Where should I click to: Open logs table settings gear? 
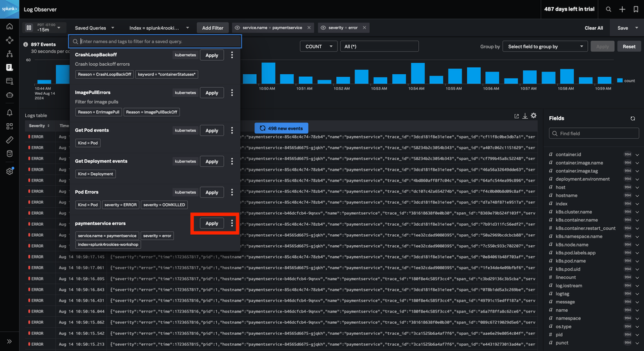[534, 116]
